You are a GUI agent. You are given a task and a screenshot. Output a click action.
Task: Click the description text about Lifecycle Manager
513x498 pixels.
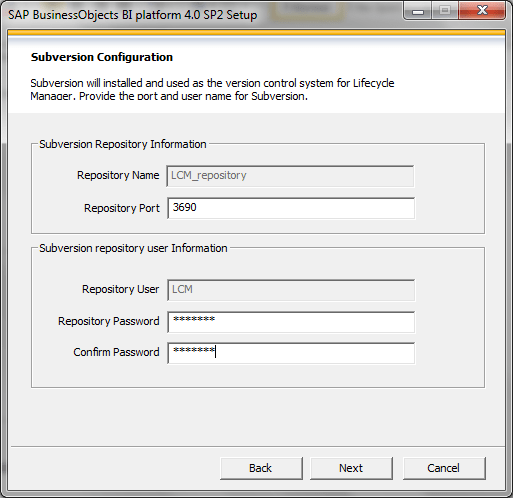[212, 89]
